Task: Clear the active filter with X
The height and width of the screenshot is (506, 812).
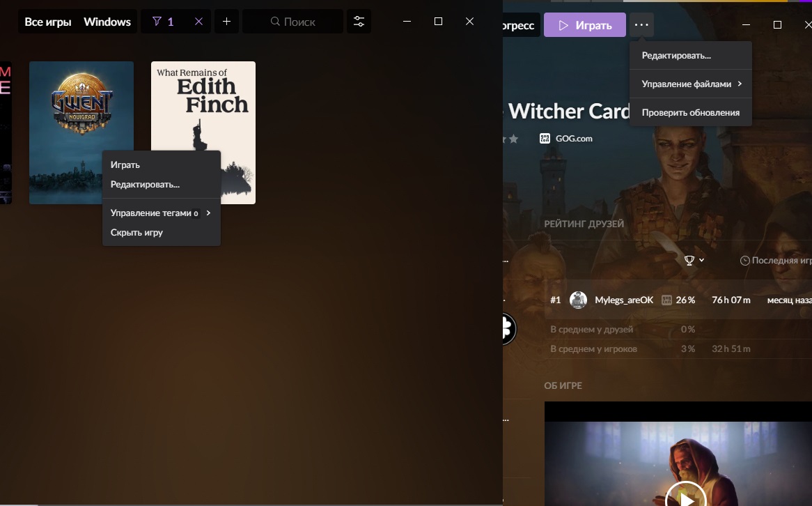Action: pos(199,21)
